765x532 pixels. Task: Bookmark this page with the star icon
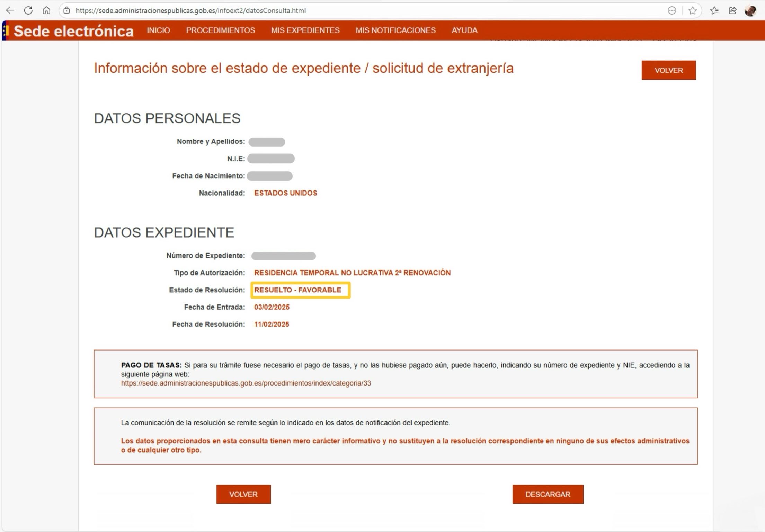[x=693, y=10]
